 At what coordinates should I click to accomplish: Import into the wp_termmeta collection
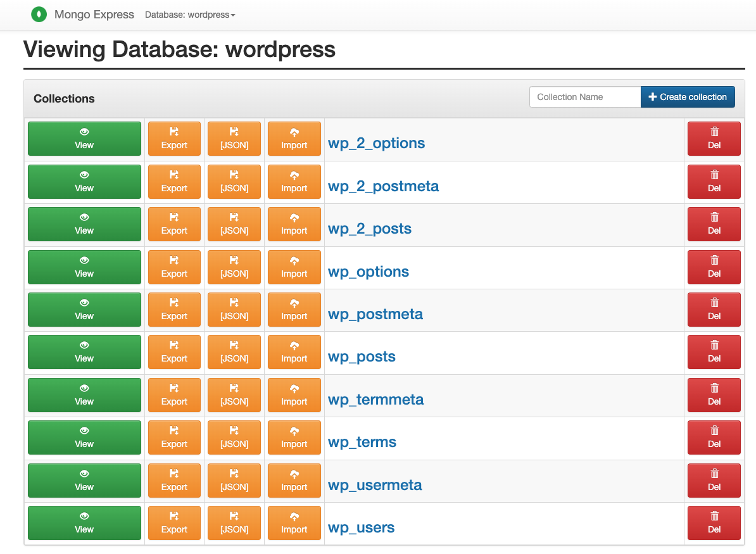[x=294, y=395]
